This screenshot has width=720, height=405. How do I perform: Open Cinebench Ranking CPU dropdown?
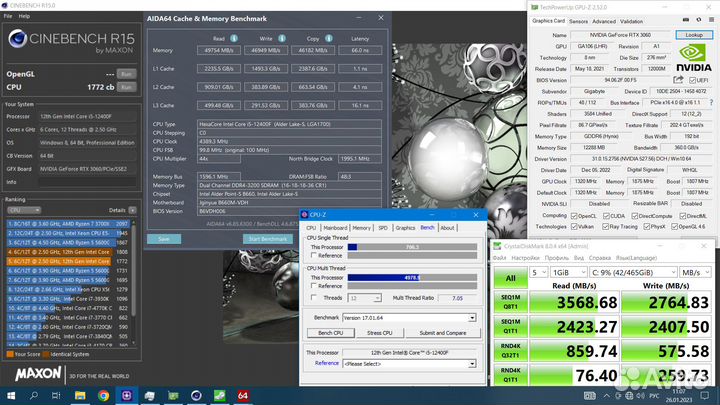click(24, 210)
